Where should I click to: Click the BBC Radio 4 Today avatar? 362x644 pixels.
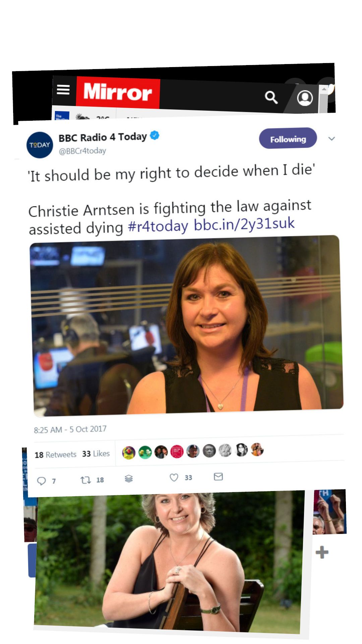coord(40,145)
